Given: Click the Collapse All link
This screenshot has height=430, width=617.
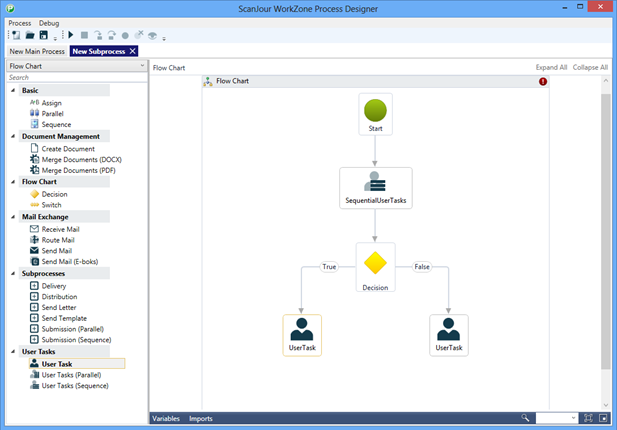Looking at the screenshot, I should tap(590, 67).
